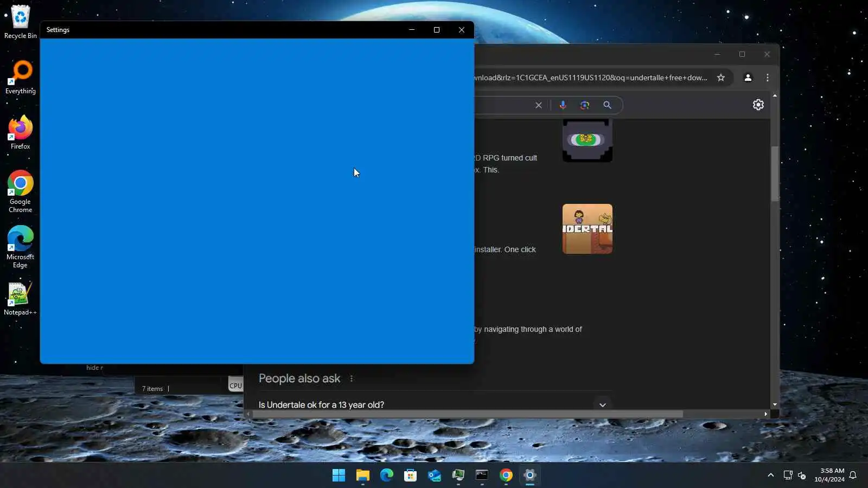Viewport: 868px width, 488px height.
Task: Select the Notepad++ desktop shortcut
Action: pos(21,299)
